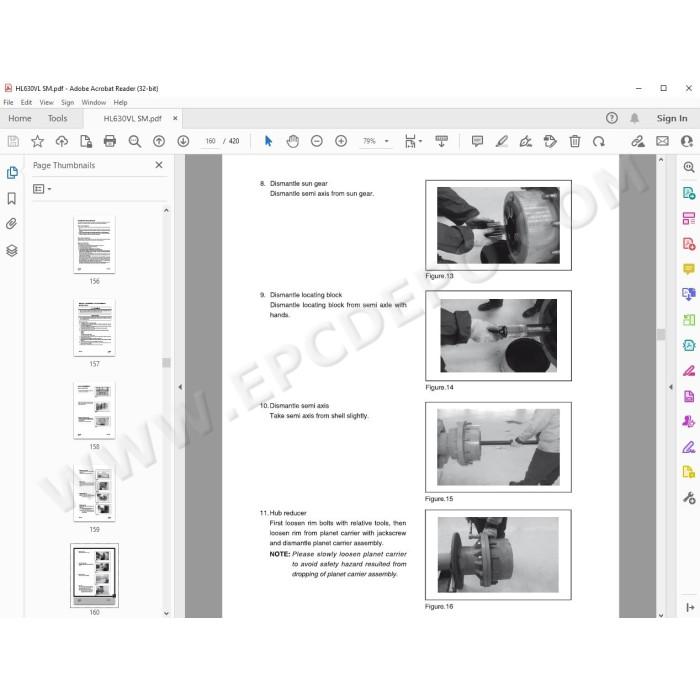700x700 pixels.
Task: Click the document vertical scrollbar thumb
Action: pyautogui.click(x=661, y=334)
